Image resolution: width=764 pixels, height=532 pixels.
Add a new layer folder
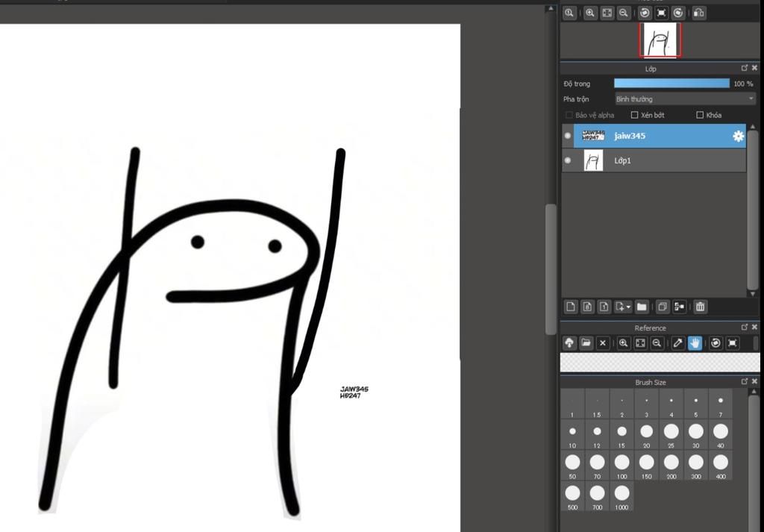[642, 307]
